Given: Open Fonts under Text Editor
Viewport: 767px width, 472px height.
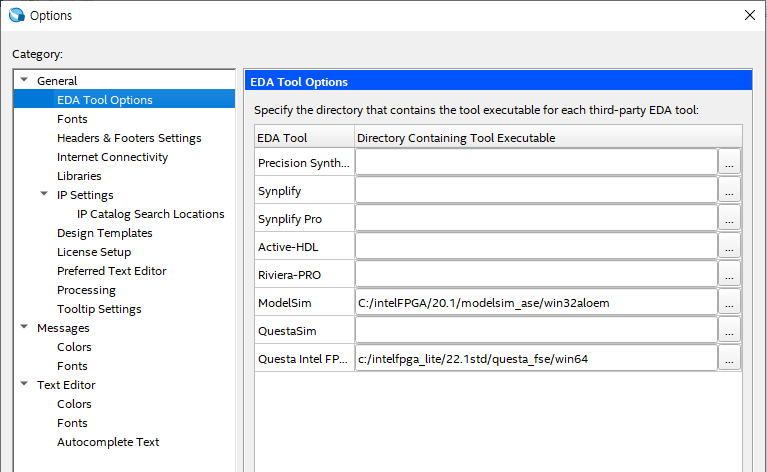Looking at the screenshot, I should click(72, 423).
